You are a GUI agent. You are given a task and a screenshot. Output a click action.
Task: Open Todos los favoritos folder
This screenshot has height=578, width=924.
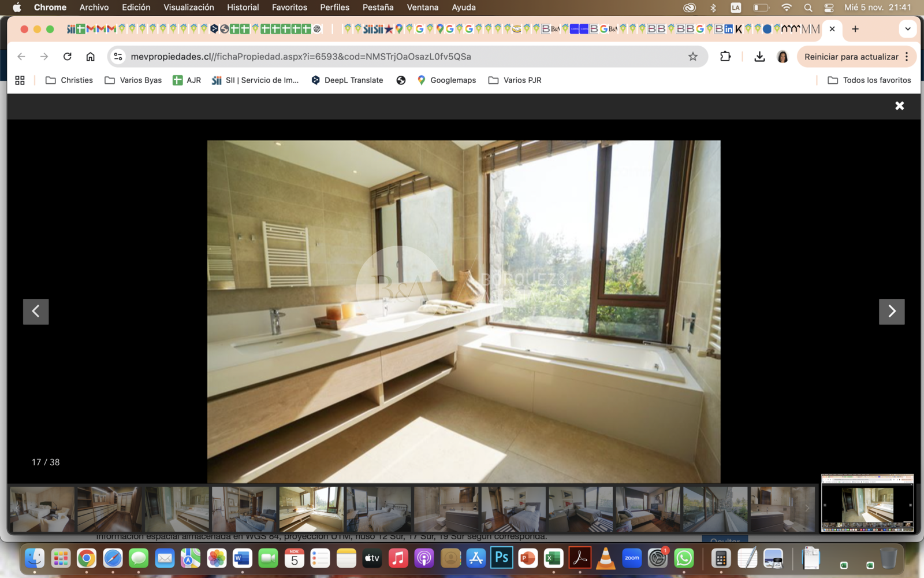(x=869, y=80)
